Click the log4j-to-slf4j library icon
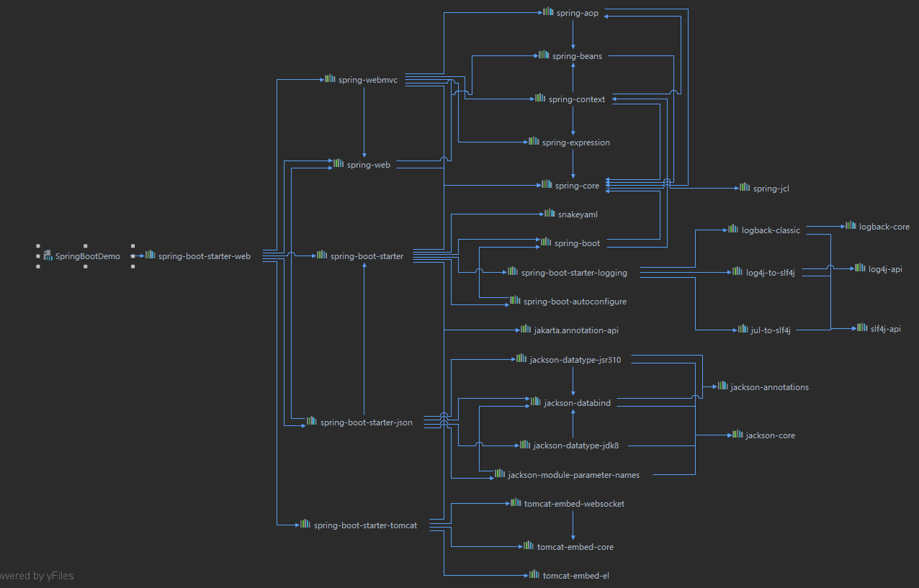 pyautogui.click(x=738, y=271)
